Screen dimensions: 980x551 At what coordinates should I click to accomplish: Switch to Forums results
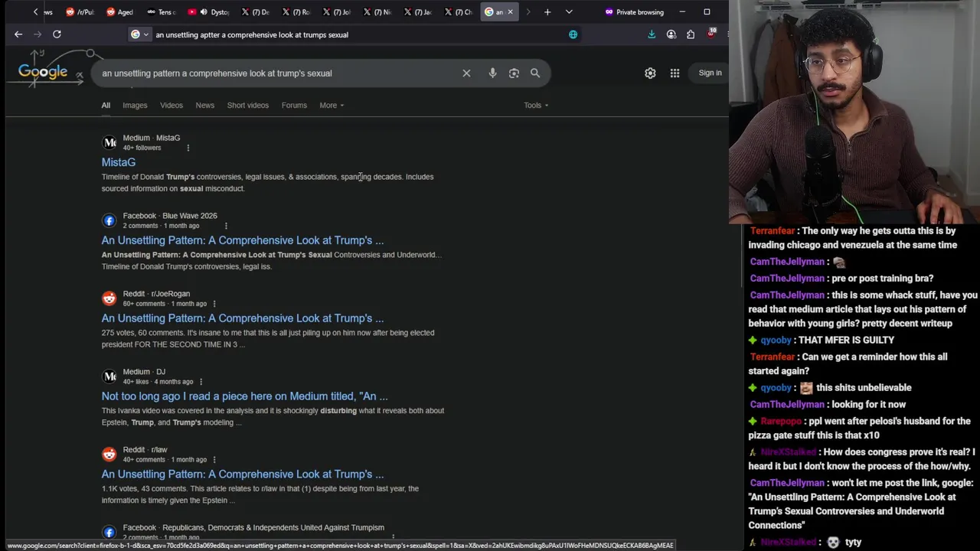pyautogui.click(x=294, y=106)
